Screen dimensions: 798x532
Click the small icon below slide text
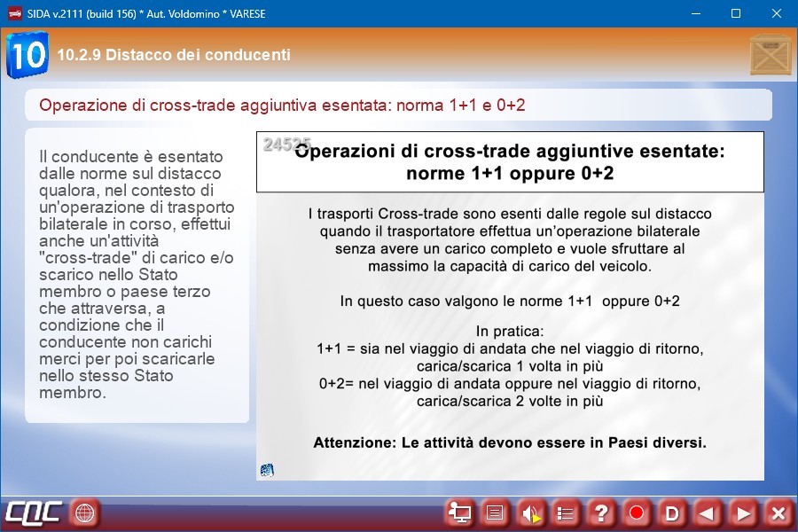[267, 470]
